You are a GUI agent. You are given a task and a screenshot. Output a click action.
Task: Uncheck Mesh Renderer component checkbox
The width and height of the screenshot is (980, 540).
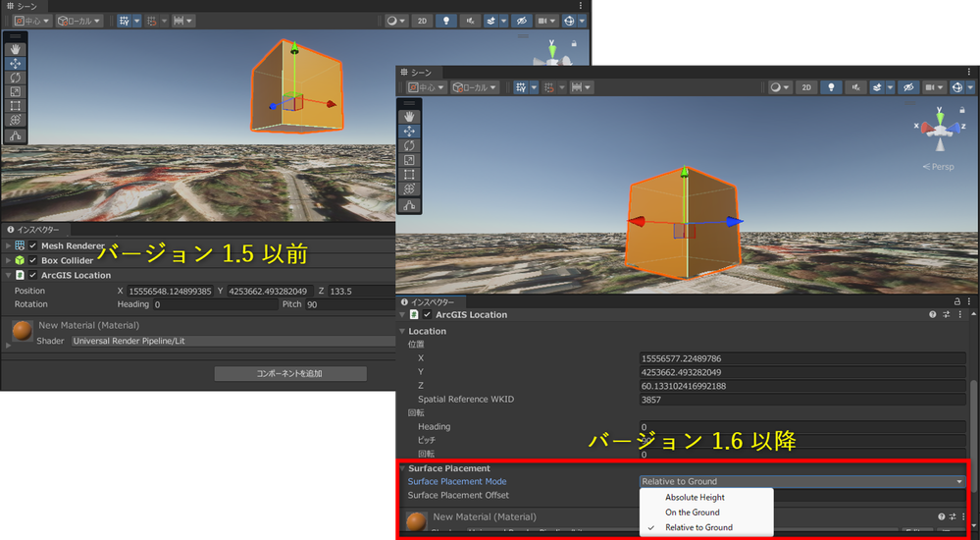click(33, 245)
